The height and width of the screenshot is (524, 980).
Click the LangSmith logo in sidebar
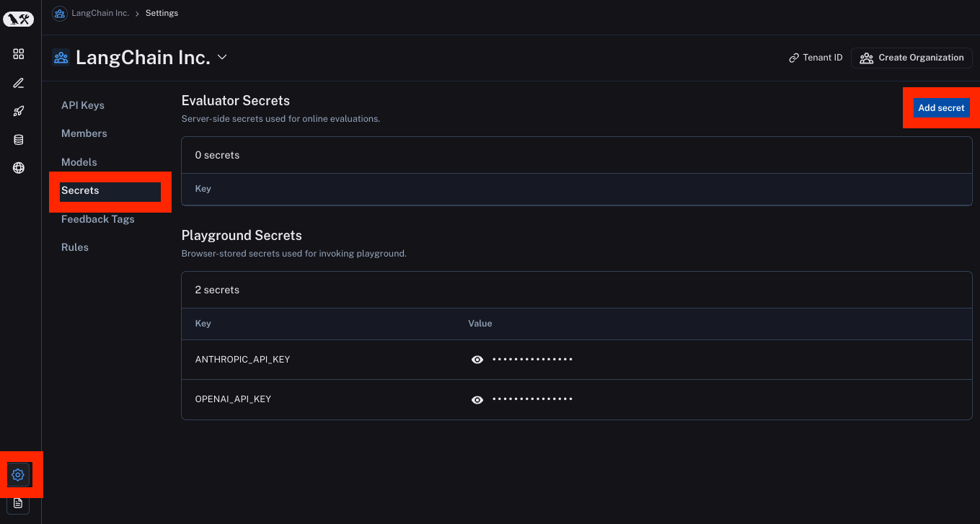click(x=19, y=20)
